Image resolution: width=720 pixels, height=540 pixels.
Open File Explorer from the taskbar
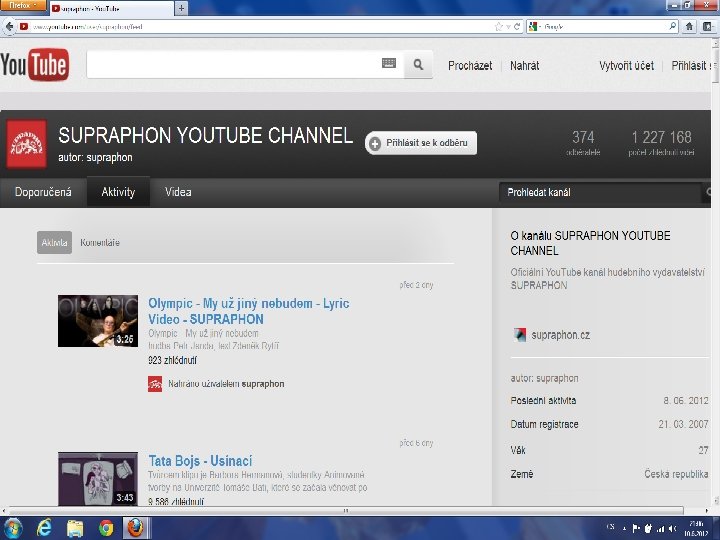[x=75, y=528]
